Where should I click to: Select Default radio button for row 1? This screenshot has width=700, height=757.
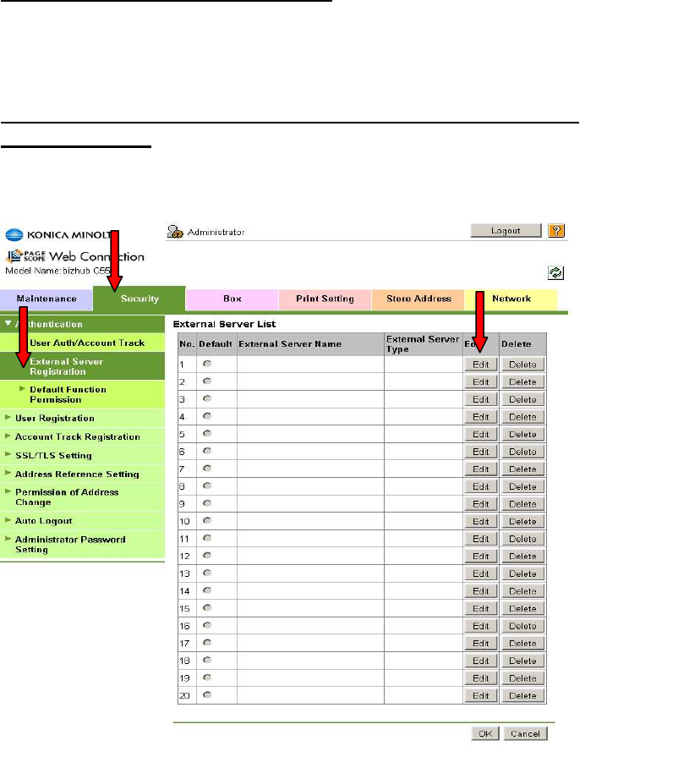[x=207, y=364]
